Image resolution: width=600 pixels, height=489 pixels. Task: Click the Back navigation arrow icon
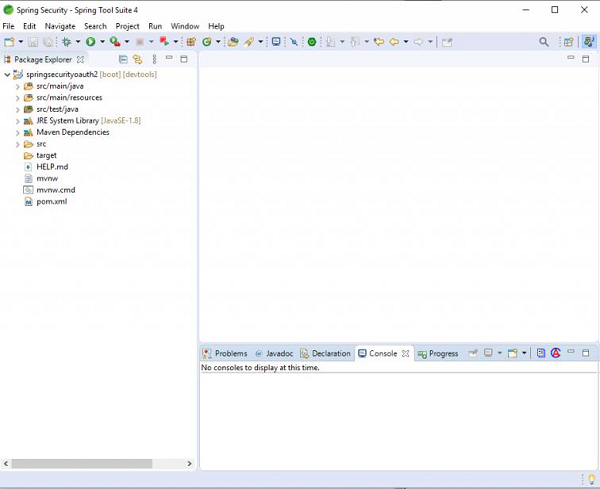(394, 42)
